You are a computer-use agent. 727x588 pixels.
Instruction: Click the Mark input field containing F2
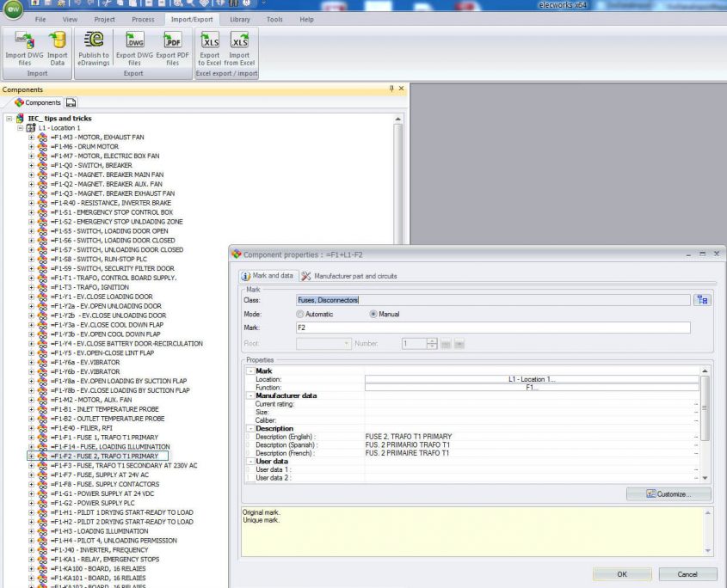point(493,328)
